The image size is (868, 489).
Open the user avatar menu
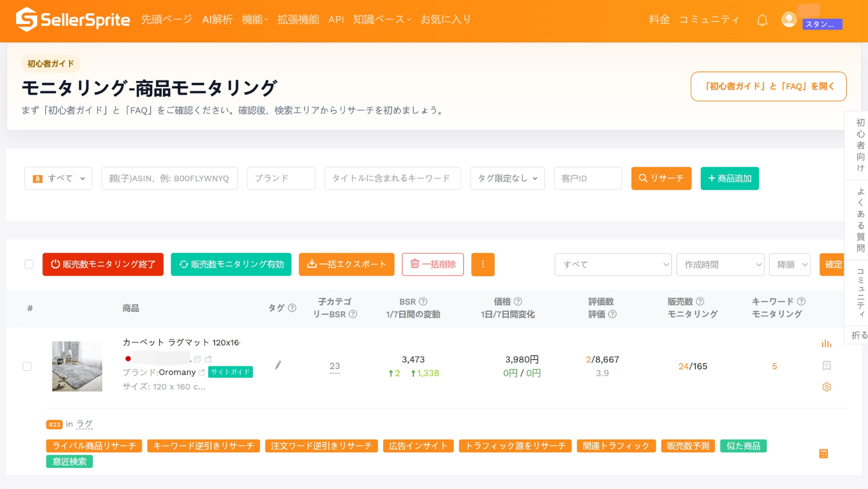click(789, 20)
